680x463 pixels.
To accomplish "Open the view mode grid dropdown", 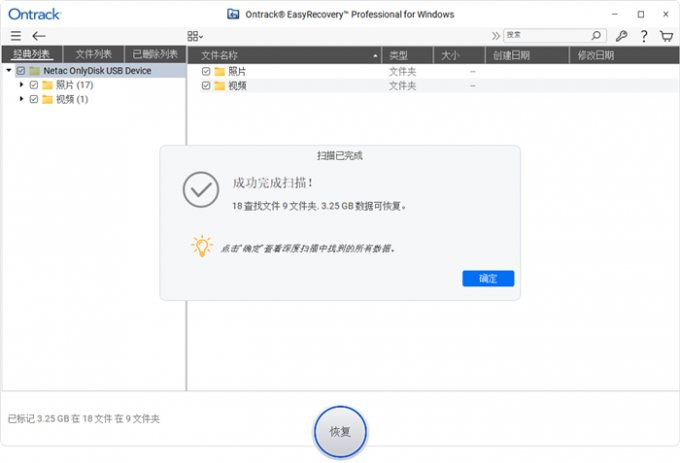I will click(195, 36).
